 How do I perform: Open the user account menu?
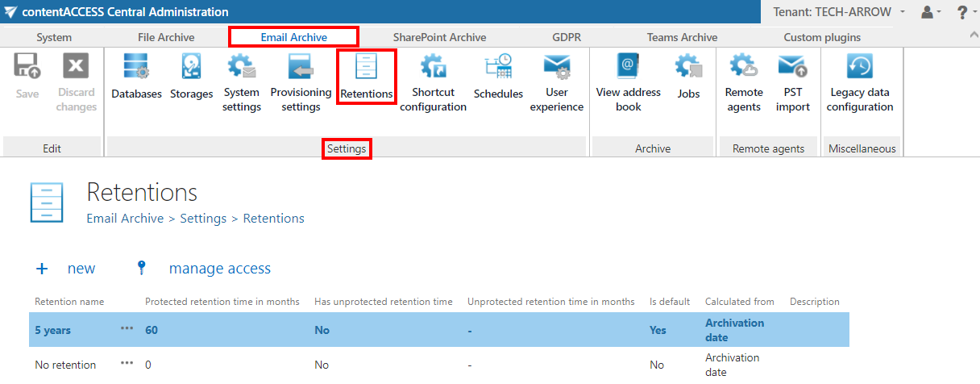tap(930, 12)
